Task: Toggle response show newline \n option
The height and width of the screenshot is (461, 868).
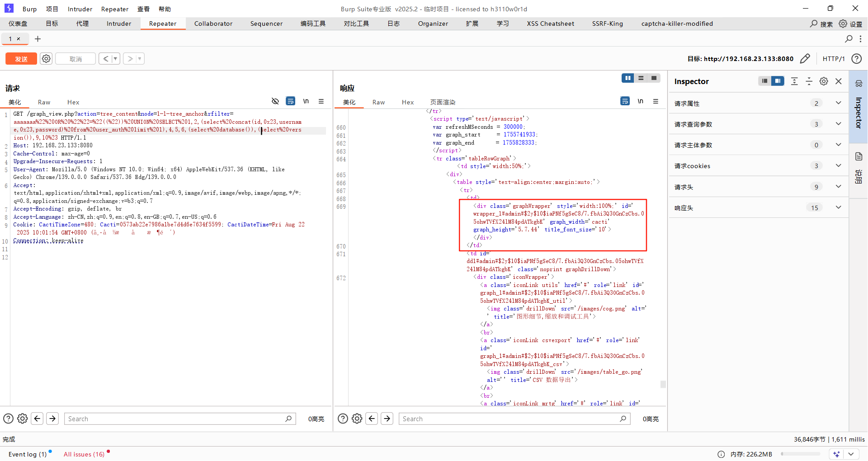Action: 640,101
